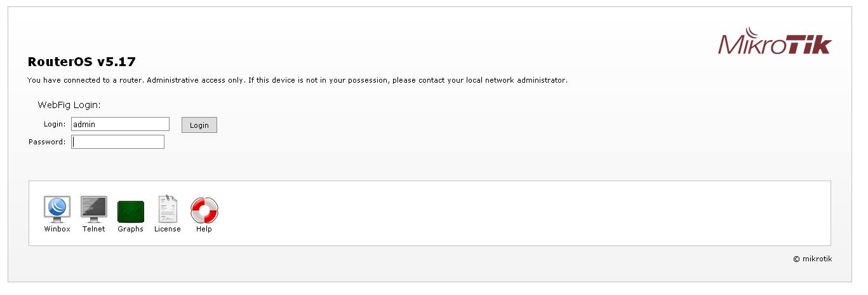Click the "Password:" field label
This screenshot has width=868, height=295.
[x=47, y=142]
